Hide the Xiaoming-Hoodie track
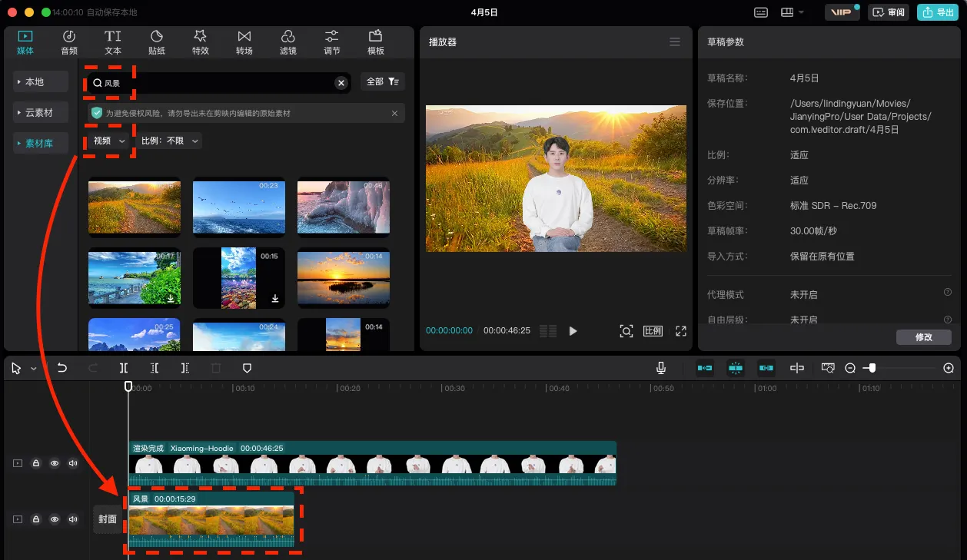The width and height of the screenshot is (967, 560). tap(55, 463)
